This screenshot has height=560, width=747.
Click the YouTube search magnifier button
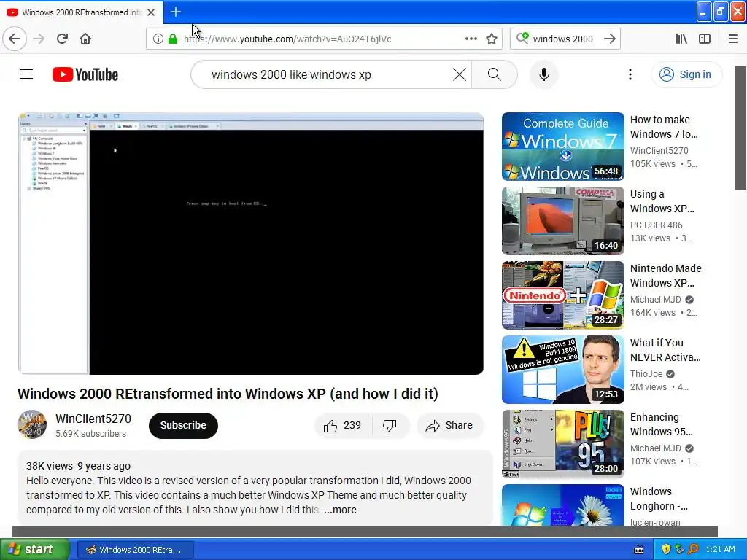click(x=495, y=74)
